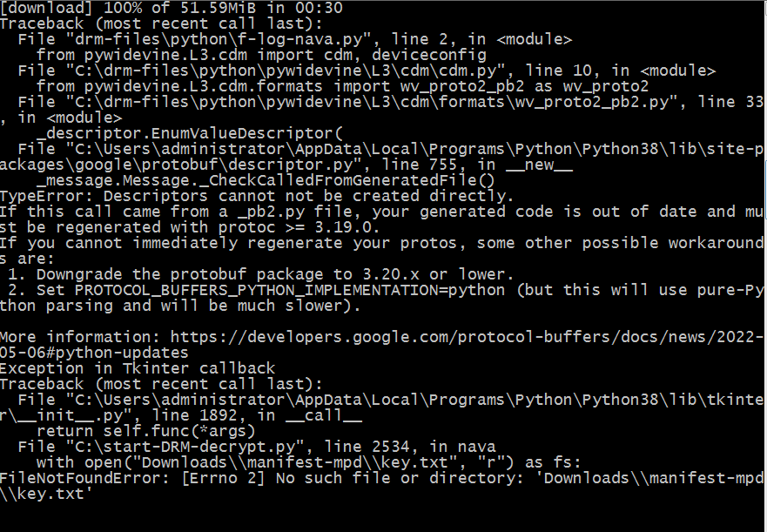Image resolution: width=767 pixels, height=532 pixels.
Task: Click the Exception in Tkinter callback line
Action: point(138,368)
